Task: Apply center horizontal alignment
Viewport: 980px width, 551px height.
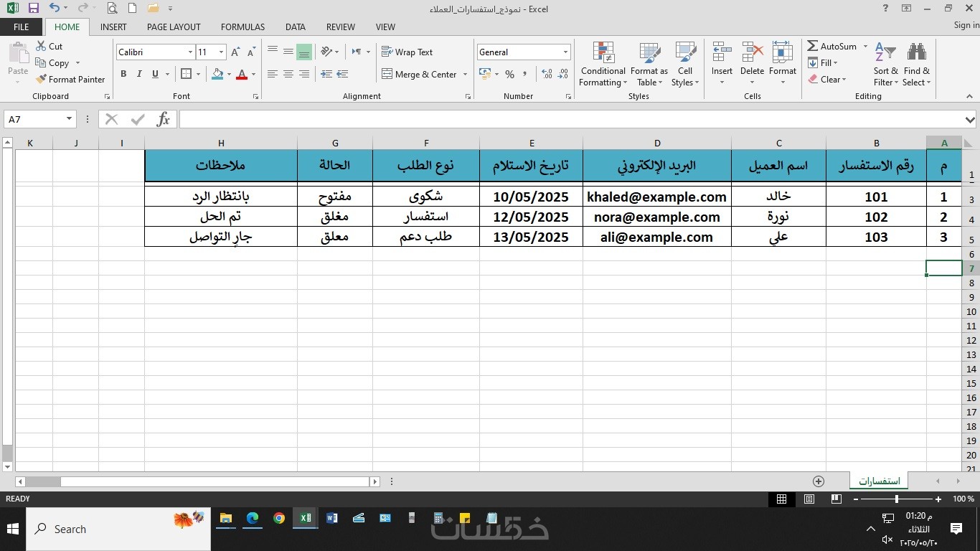Action: (288, 74)
